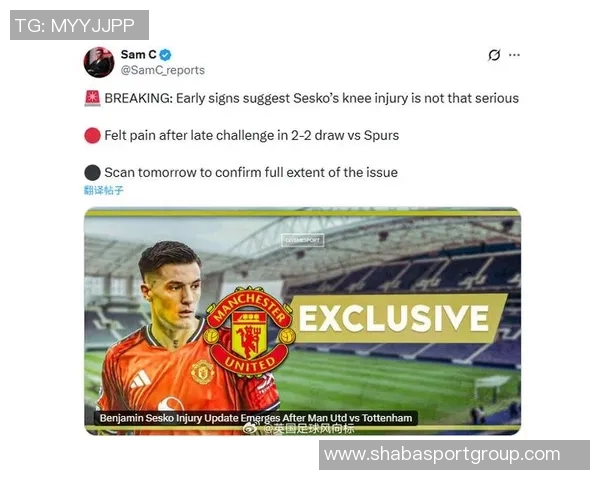Open the Grok slashed-circle icon
The height and width of the screenshot is (480, 600).
494,55
